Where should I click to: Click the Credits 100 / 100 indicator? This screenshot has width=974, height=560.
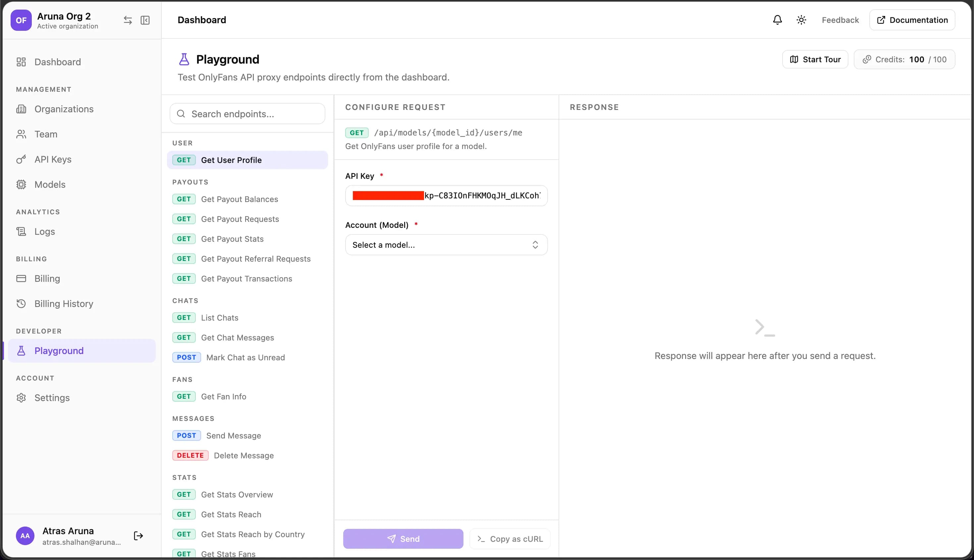coord(904,60)
